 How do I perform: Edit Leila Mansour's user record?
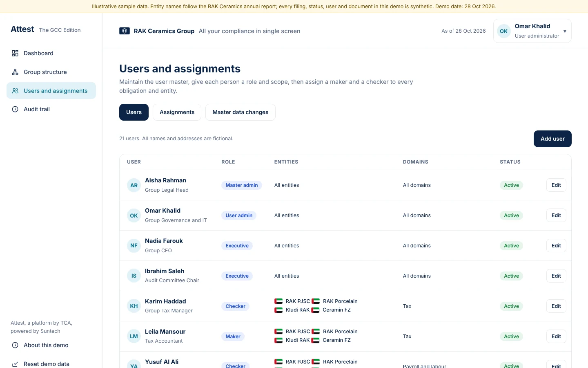click(556, 337)
